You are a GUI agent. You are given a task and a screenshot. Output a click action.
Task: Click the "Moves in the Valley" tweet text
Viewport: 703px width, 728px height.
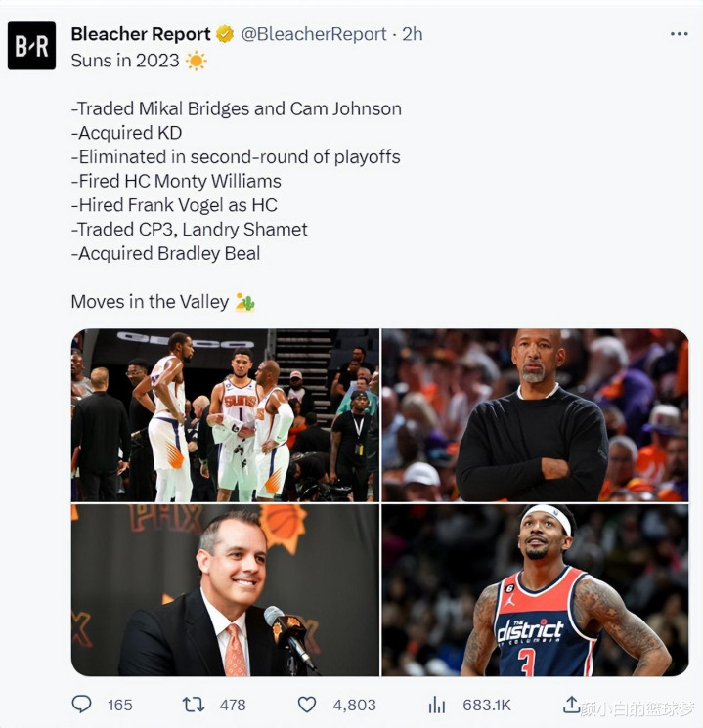click(x=150, y=302)
